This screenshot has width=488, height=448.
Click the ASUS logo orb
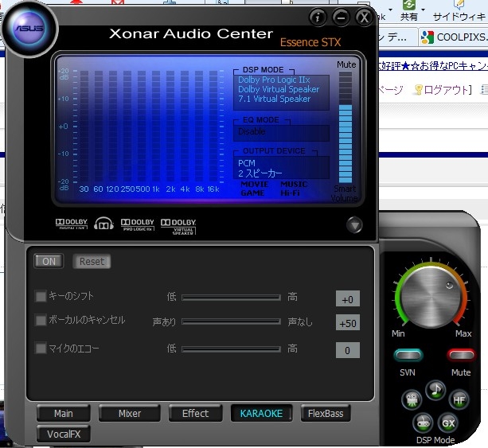[x=29, y=29]
